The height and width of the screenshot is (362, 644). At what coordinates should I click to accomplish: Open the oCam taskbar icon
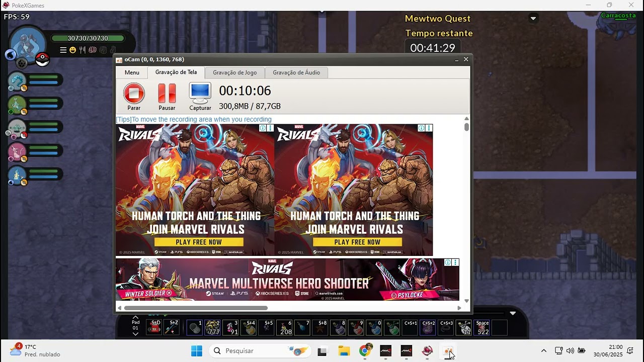coord(448,351)
